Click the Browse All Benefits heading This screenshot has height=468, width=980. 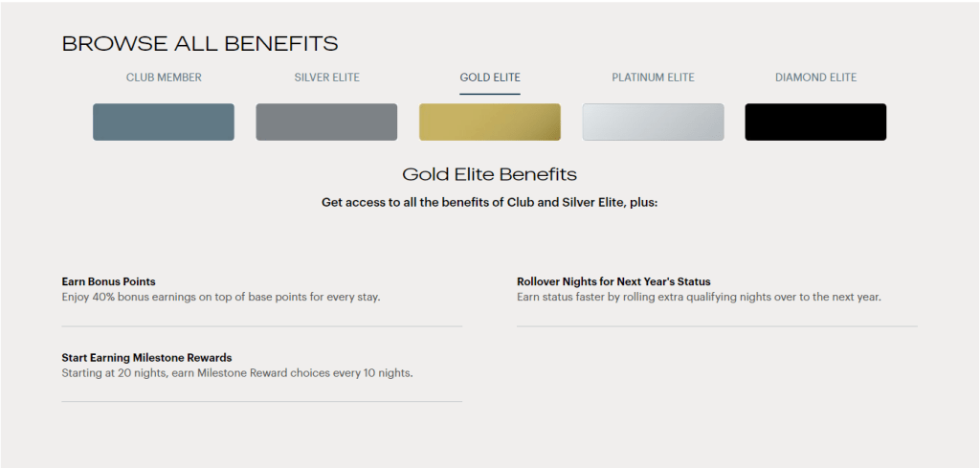(200, 43)
